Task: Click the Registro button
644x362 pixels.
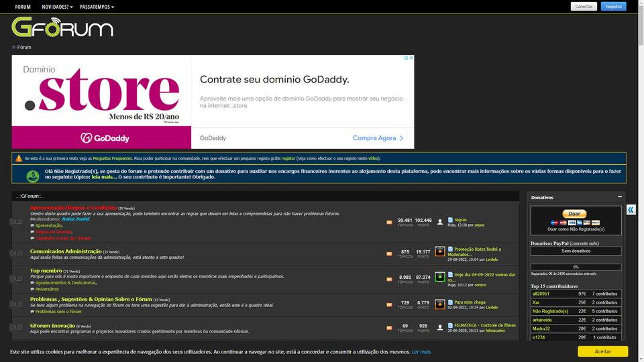Action: point(614,7)
